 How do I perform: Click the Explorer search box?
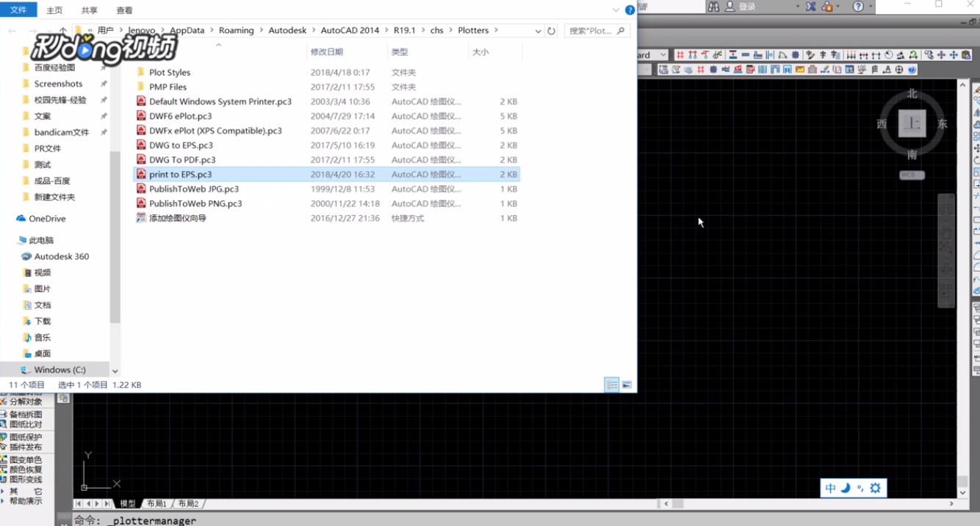[596, 31]
